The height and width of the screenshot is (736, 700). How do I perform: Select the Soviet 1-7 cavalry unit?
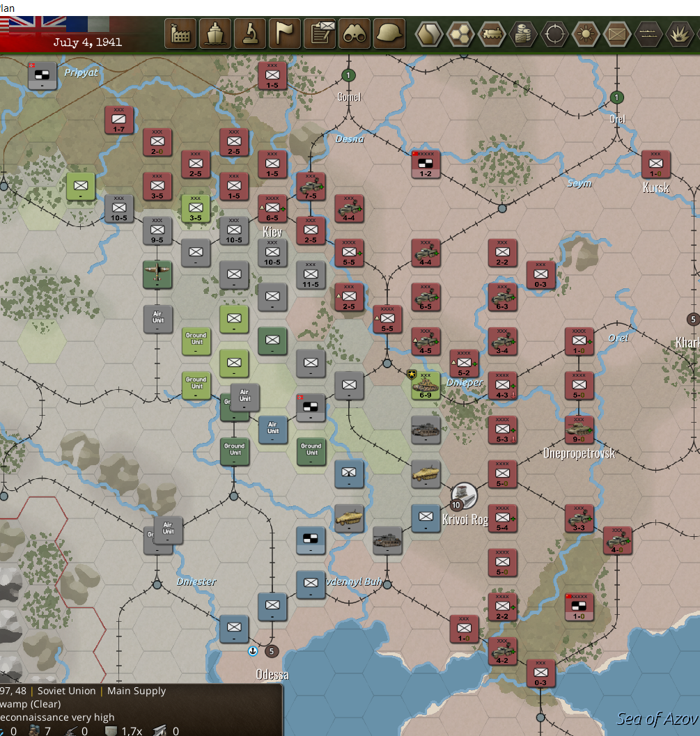[x=119, y=120]
